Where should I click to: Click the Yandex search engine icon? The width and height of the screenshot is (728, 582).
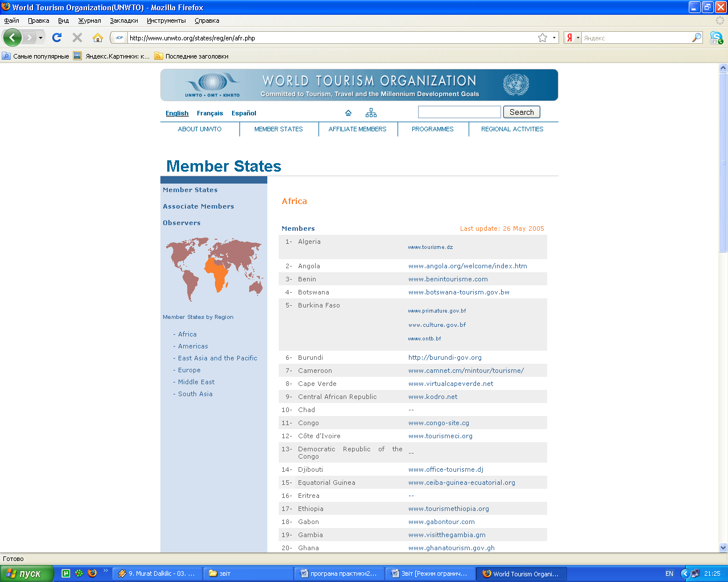569,38
